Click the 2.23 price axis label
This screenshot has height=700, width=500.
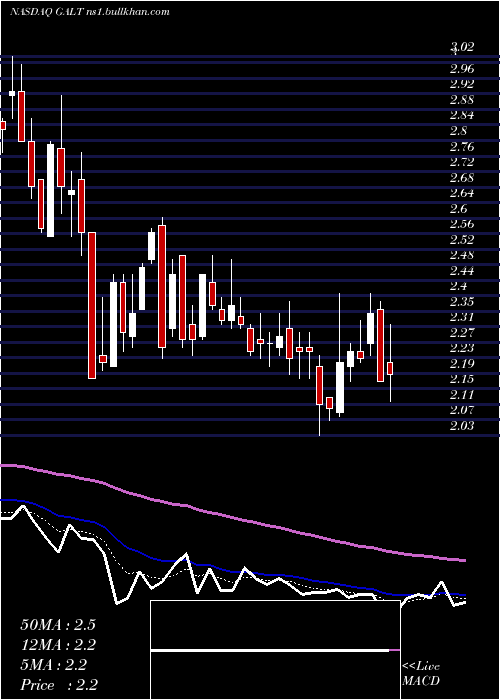coord(462,348)
